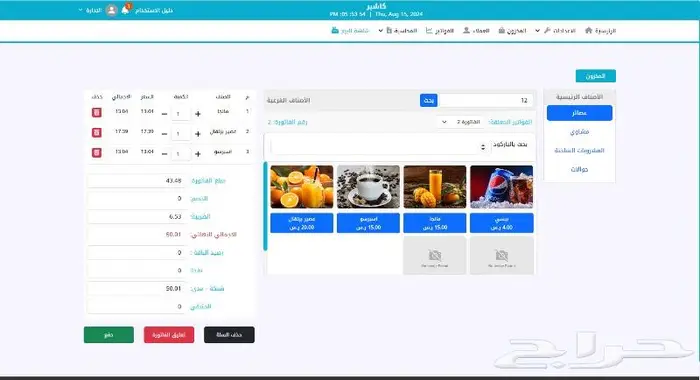This screenshot has height=380, width=700.
Task: Click the notification bell icon
Action: [125, 9]
